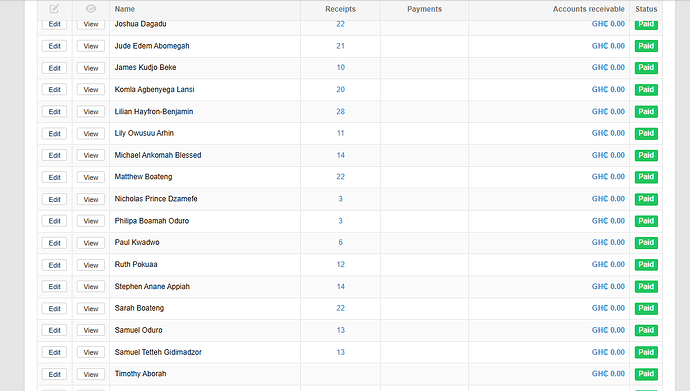Open Matthew Boateng's 22 receipts

(340, 176)
